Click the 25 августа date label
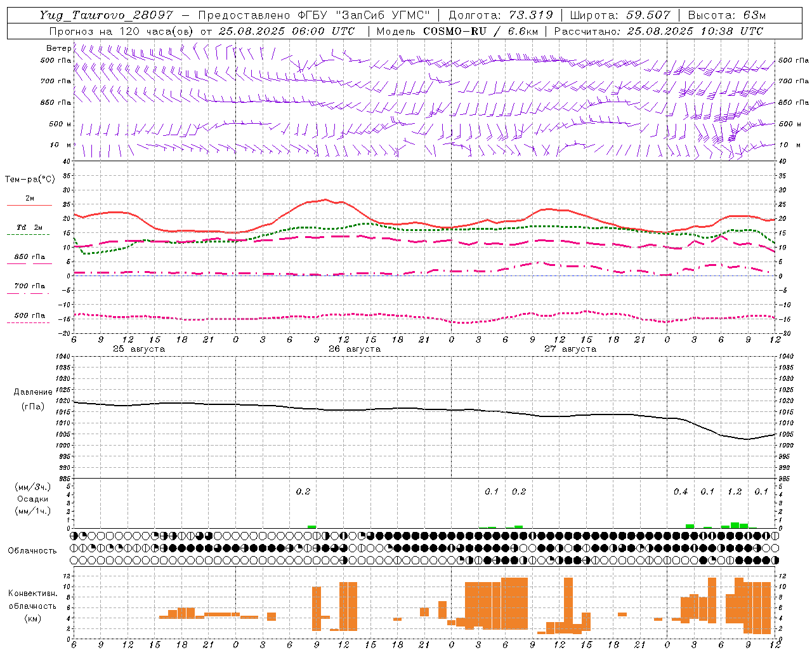This screenshot has width=812, height=650. point(139,349)
